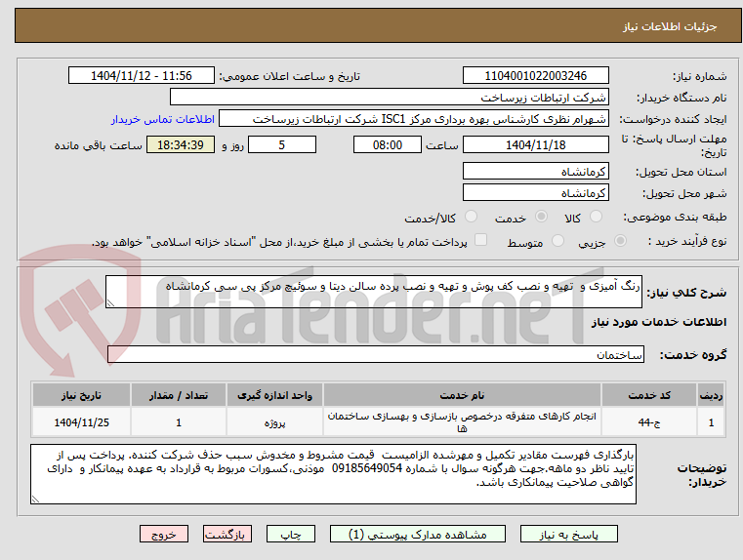Click the اطلاعات خدمات مورد نیاز heading
Image resolution: width=743 pixels, height=560 pixels.
(x=658, y=322)
